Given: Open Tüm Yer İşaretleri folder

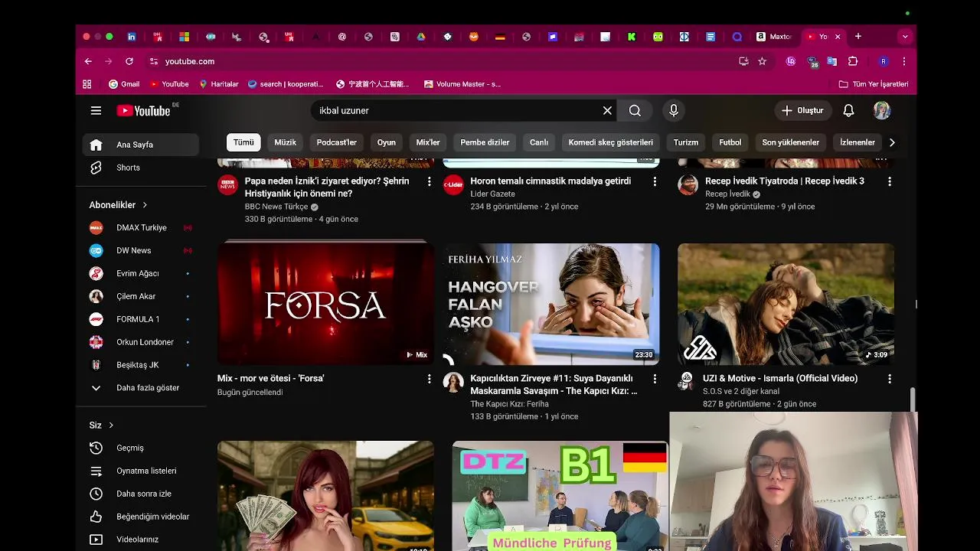Looking at the screenshot, I should click(874, 84).
